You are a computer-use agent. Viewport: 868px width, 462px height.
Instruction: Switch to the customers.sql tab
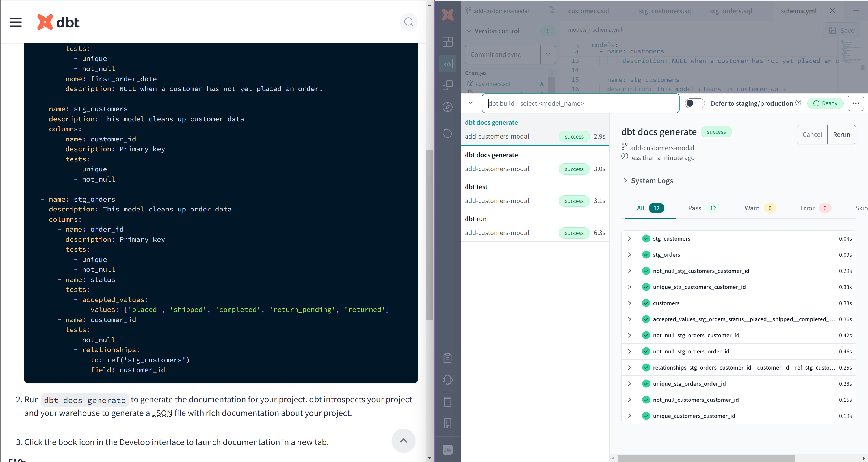589,11
